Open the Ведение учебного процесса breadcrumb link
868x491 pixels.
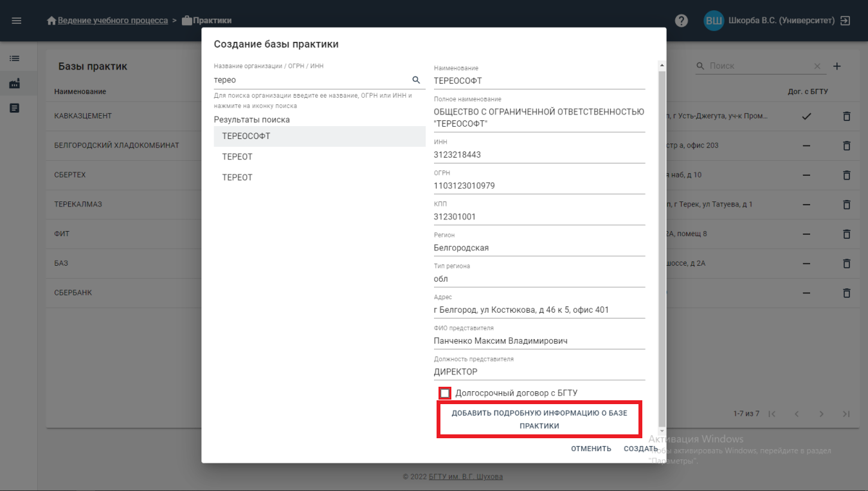coord(113,21)
